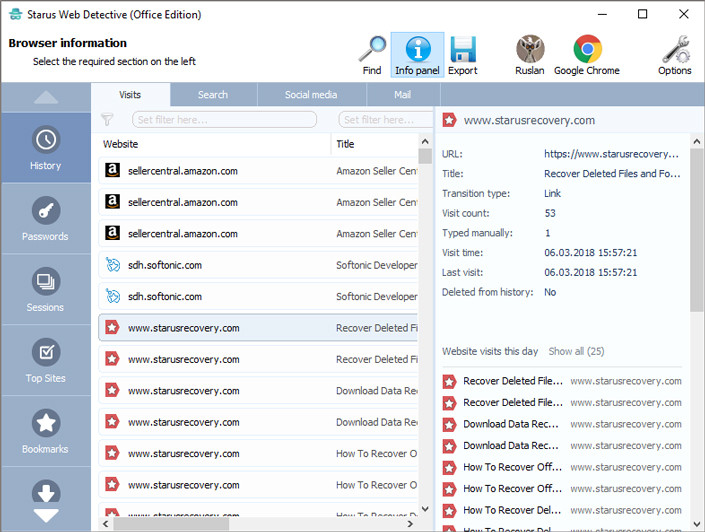Select the Google Chrome browser icon
Viewport: 705px width, 532px height.
tap(587, 50)
